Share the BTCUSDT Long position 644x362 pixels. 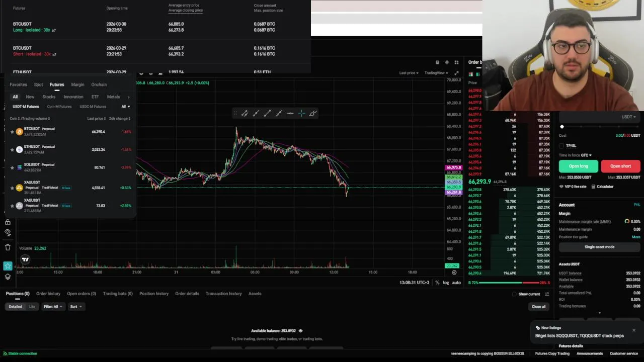coord(54,30)
